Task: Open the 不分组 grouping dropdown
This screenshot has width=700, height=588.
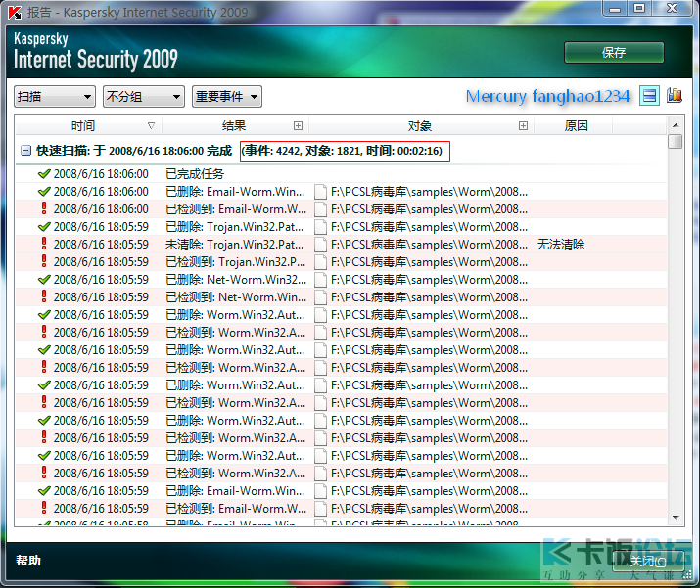Action: [144, 96]
